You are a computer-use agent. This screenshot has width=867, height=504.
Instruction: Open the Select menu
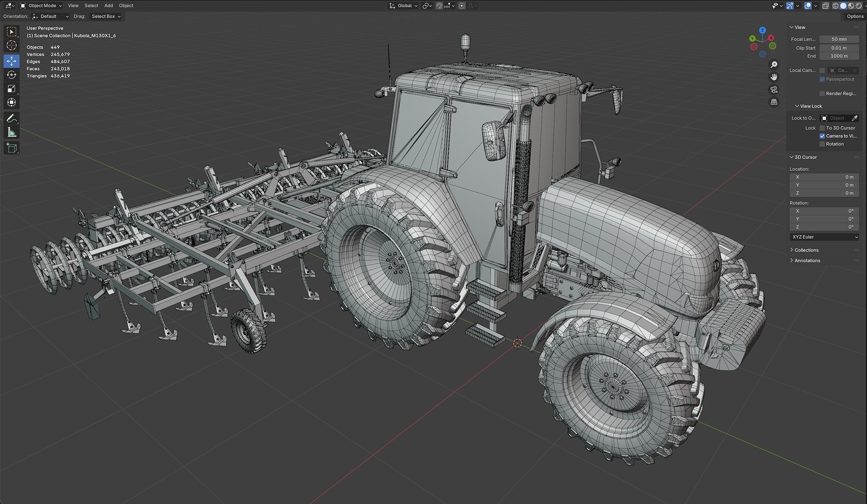pos(91,6)
